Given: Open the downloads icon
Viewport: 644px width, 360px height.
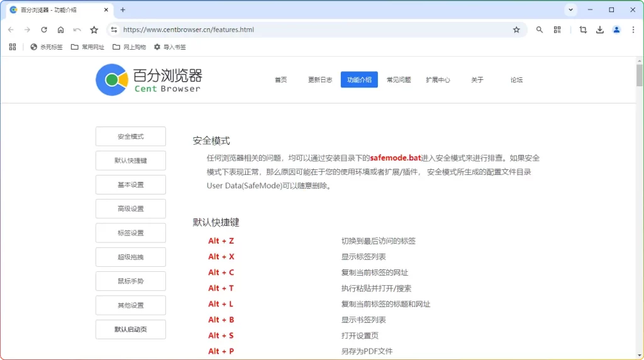Looking at the screenshot, I should coord(599,30).
